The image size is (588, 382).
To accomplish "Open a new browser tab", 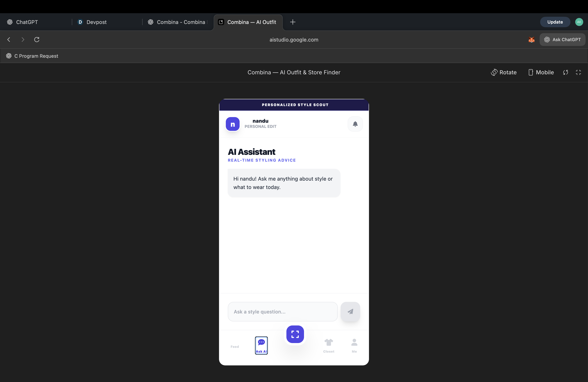I will (293, 22).
